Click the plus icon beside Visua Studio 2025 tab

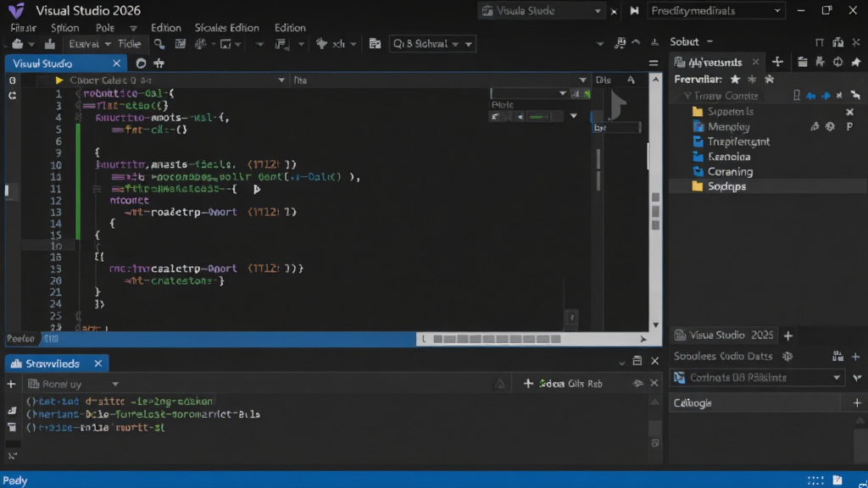tap(788, 335)
